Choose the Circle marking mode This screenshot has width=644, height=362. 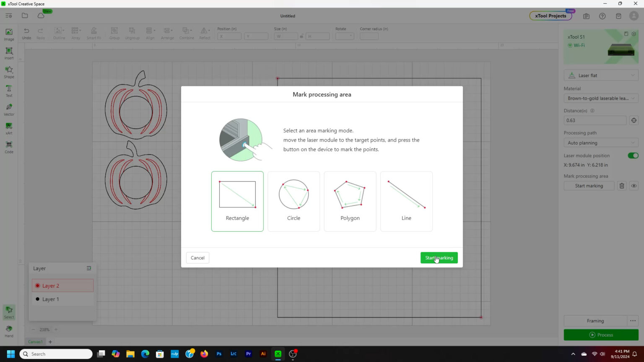click(x=293, y=201)
